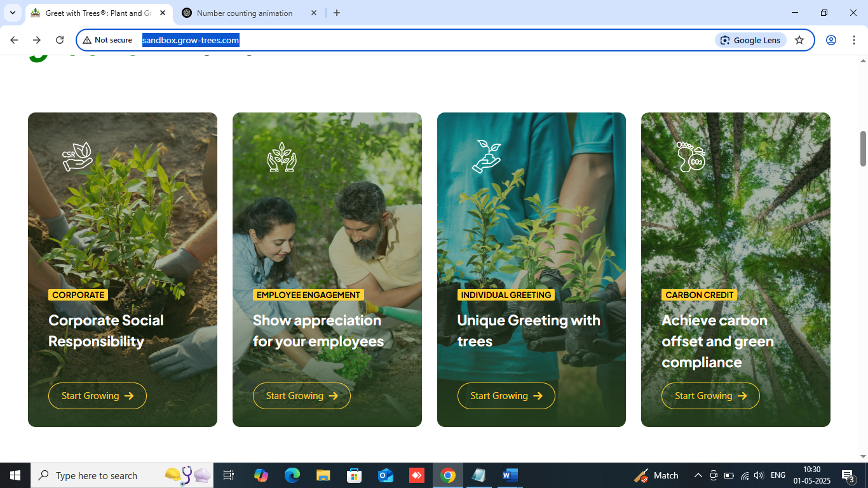Click the hand-holding-sapling icon on Individual Greeting card
This screenshot has height=488, width=868.
click(487, 156)
